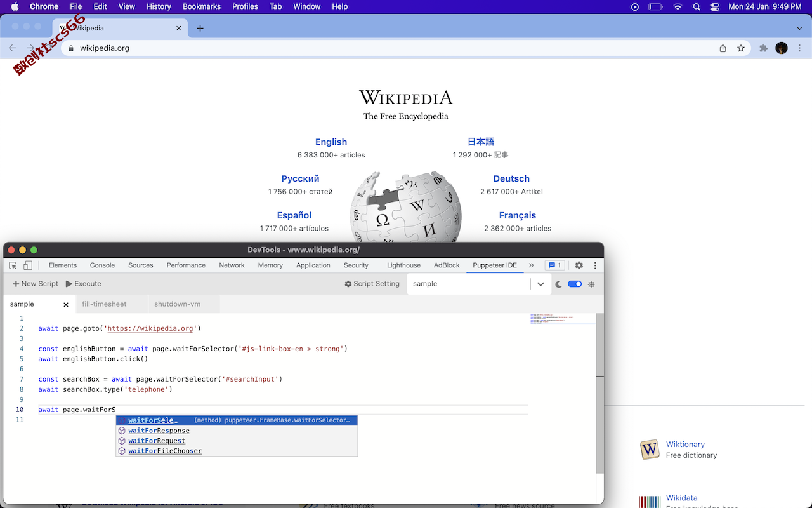Open the Network panel

click(x=232, y=265)
